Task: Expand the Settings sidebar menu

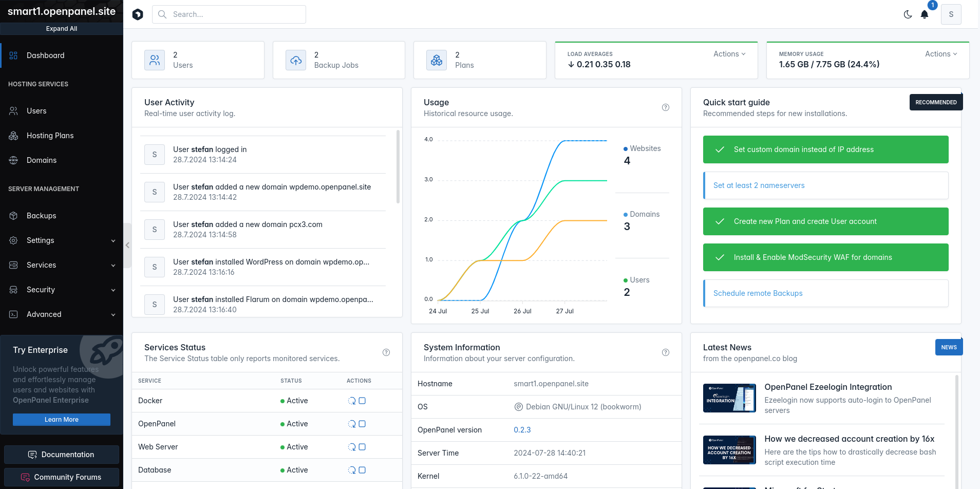Action: 62,240
